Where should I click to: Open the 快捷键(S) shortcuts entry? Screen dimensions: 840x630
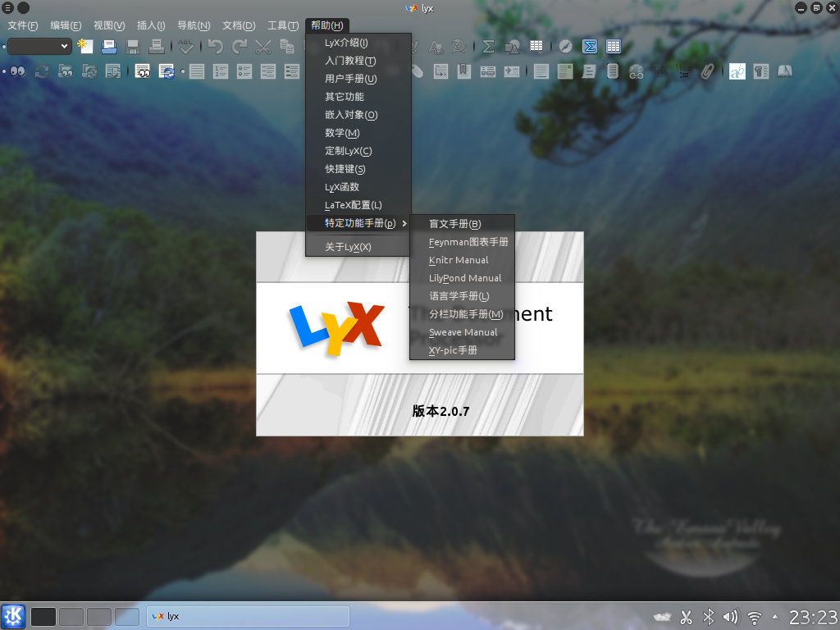pos(358,169)
